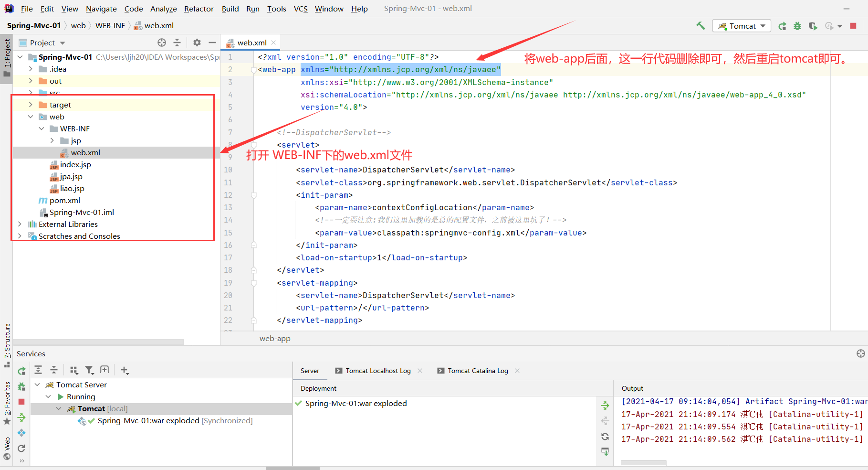The height and width of the screenshot is (470, 868).
Task: Collapse all in the Project panel toolbar
Action: pos(177,43)
